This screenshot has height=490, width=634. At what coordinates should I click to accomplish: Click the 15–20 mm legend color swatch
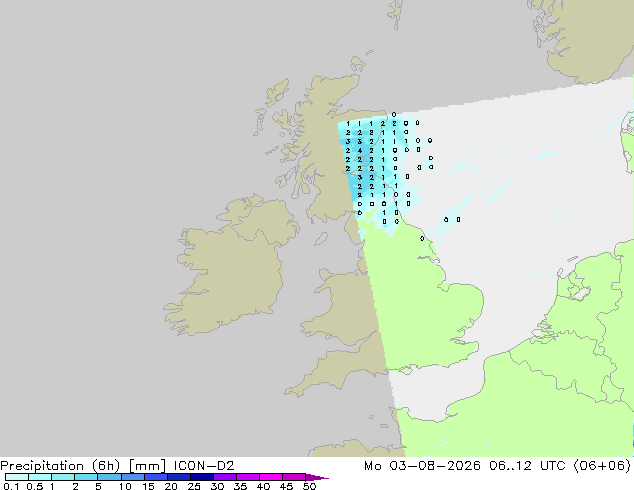point(155,477)
